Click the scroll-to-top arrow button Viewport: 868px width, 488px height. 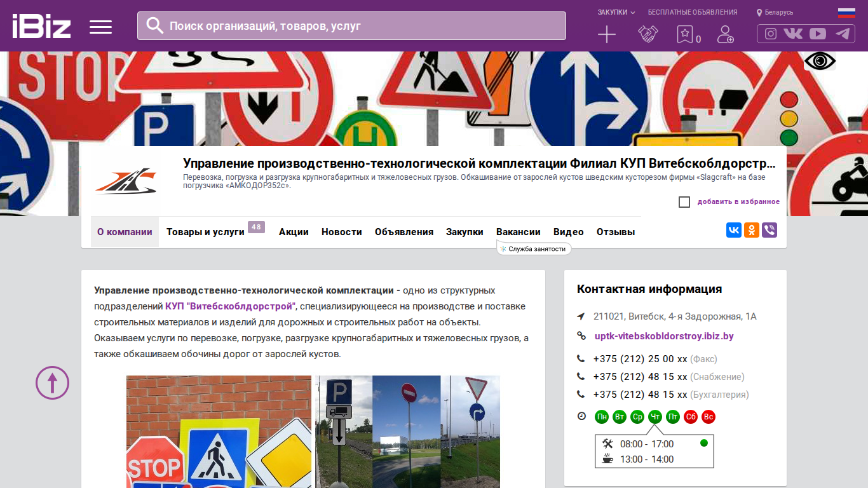point(52,383)
